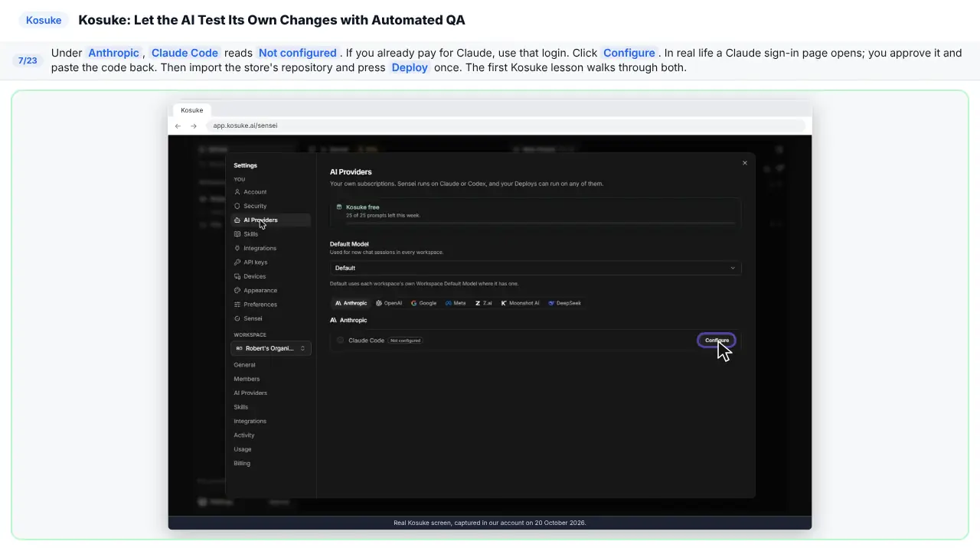Switch to the OpenAI provider tab
980x551 pixels.
tap(389, 303)
